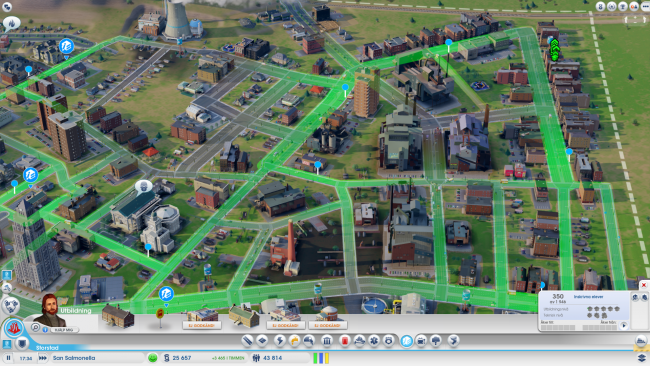The width and height of the screenshot is (650, 366).
Task: Open the Power lightning-bolt menu
Action: (280, 341)
